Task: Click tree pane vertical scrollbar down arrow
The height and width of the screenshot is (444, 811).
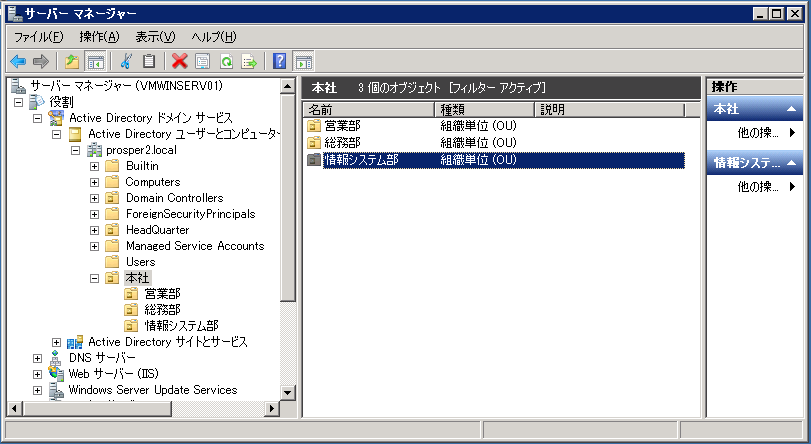Action: tap(289, 393)
